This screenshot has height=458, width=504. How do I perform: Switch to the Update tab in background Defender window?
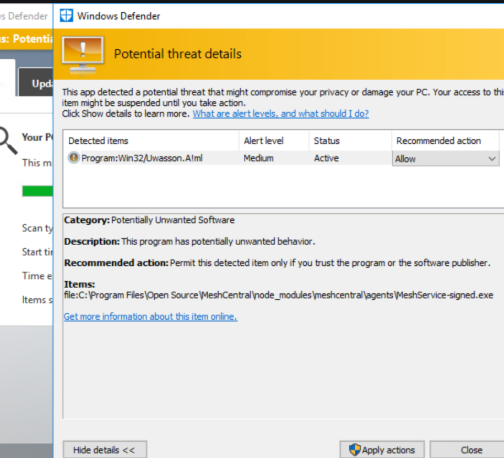(36, 82)
